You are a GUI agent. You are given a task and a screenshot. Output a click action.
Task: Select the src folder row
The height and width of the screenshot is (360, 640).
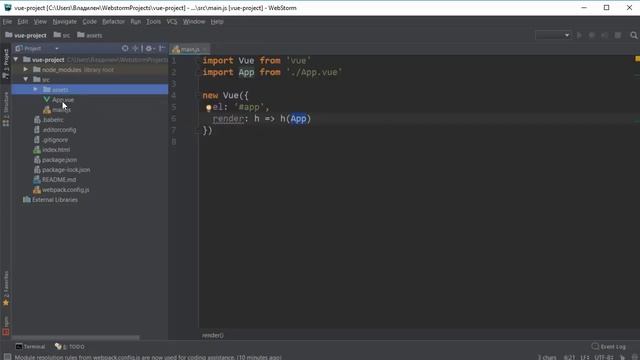90,80
